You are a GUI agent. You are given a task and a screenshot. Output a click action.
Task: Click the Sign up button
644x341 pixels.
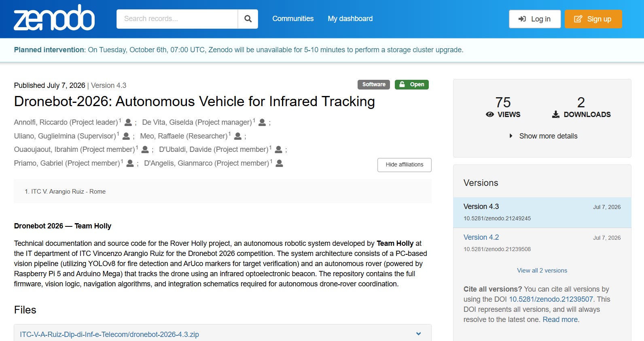tap(593, 19)
